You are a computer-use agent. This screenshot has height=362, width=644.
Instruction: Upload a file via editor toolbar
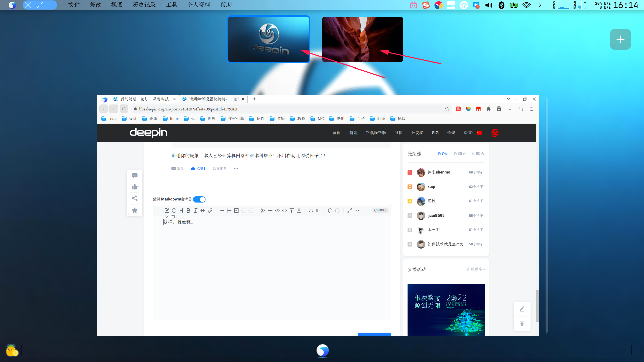311,211
